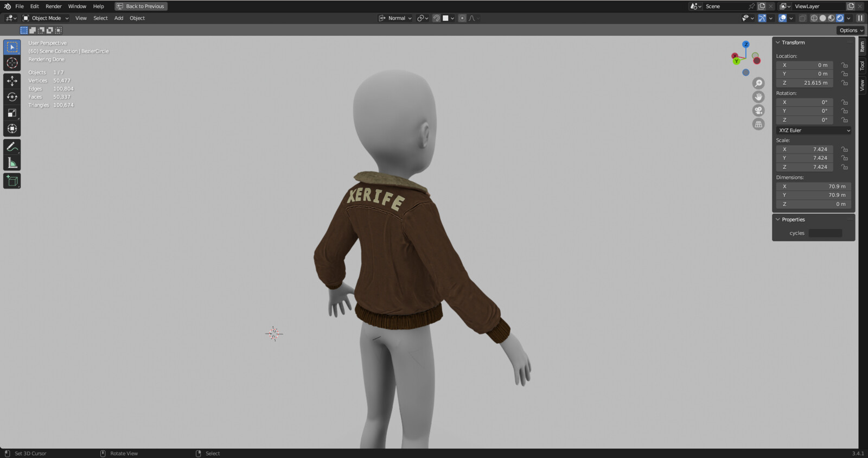Toggle lock on Scale Y
The height and width of the screenshot is (458, 868).
(x=844, y=158)
